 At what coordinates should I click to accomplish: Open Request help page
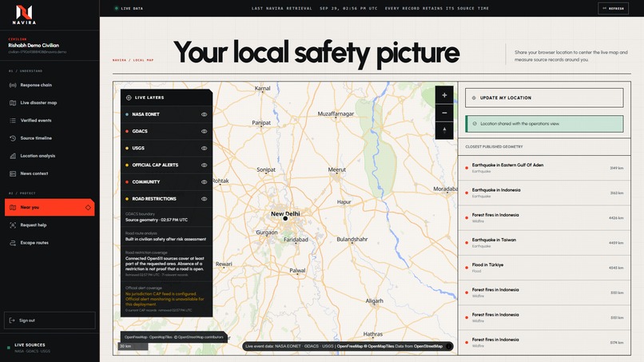[x=50, y=225]
